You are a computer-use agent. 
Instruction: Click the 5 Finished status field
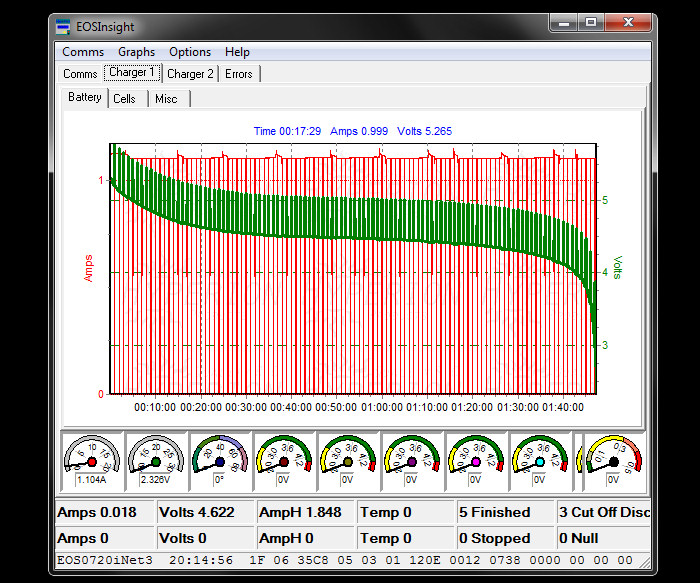tap(505, 512)
